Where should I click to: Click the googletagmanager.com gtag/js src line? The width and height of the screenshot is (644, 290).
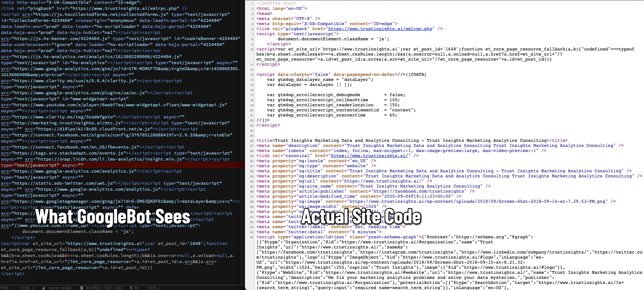pyautogui.click(x=121, y=201)
